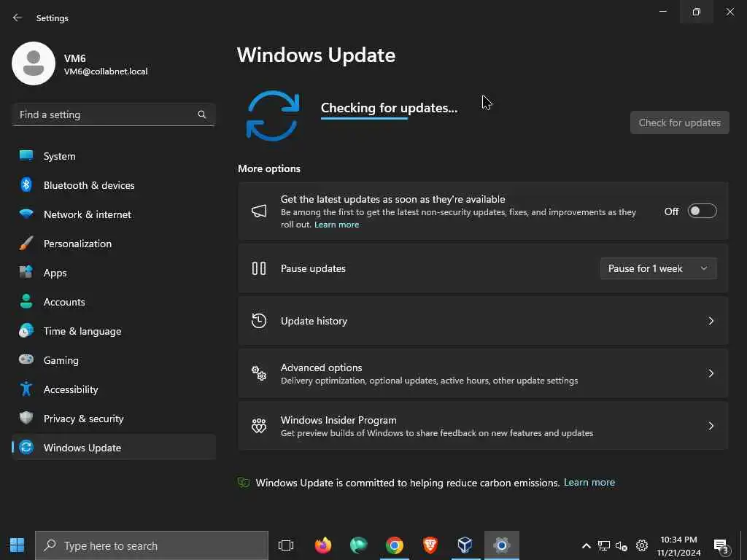Click the System monitor icon in sidebar
The width and height of the screenshot is (747, 560).
[x=26, y=155]
